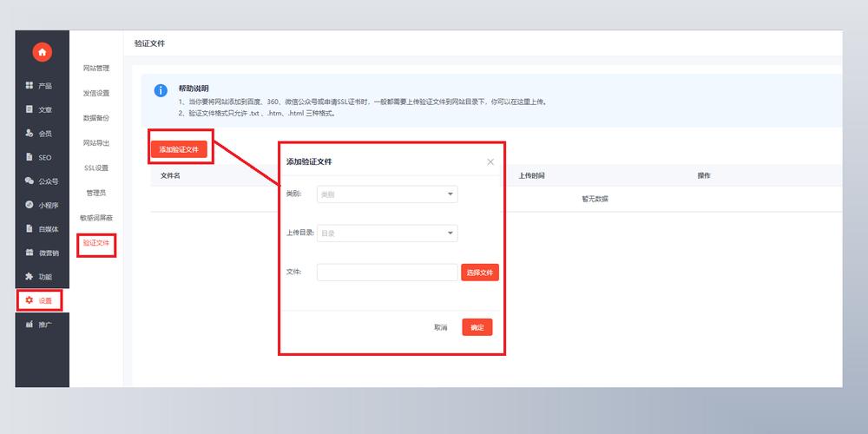Viewport: 868px width, 434px height.
Task: Click the 暂无数据 empty table message
Action: (595, 199)
